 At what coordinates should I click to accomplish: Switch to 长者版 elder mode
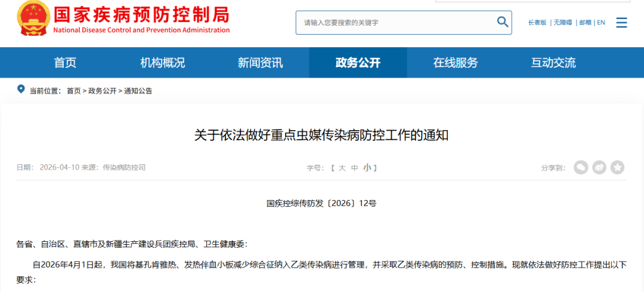tap(537, 23)
